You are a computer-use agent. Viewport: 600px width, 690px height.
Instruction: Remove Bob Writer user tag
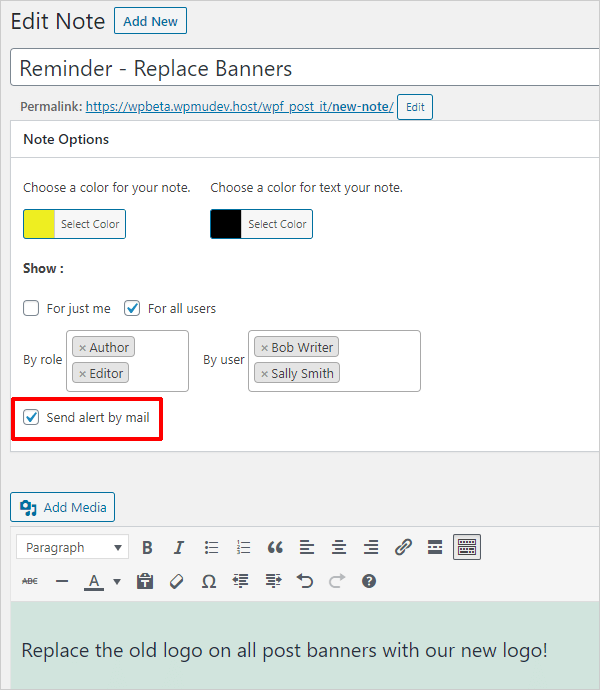(265, 348)
